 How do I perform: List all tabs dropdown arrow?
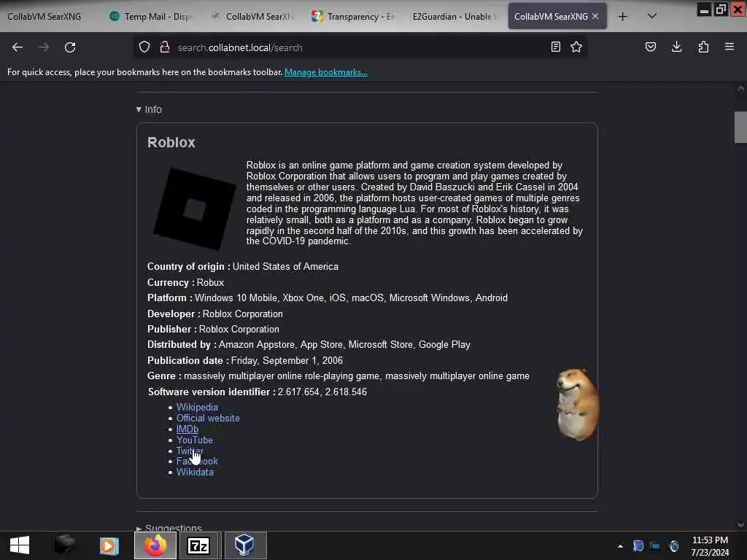click(652, 16)
